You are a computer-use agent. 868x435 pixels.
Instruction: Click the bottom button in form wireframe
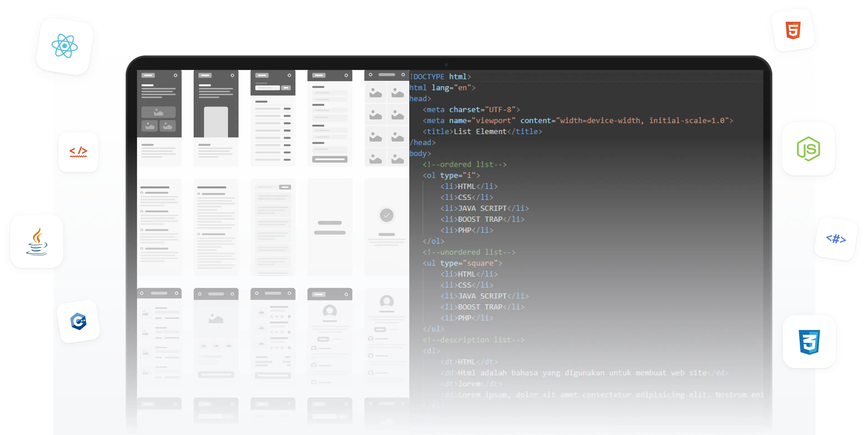click(330, 159)
